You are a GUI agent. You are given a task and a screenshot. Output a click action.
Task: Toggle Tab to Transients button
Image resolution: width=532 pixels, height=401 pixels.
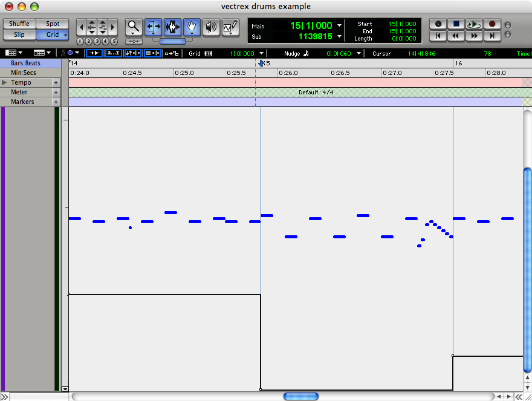pos(94,53)
